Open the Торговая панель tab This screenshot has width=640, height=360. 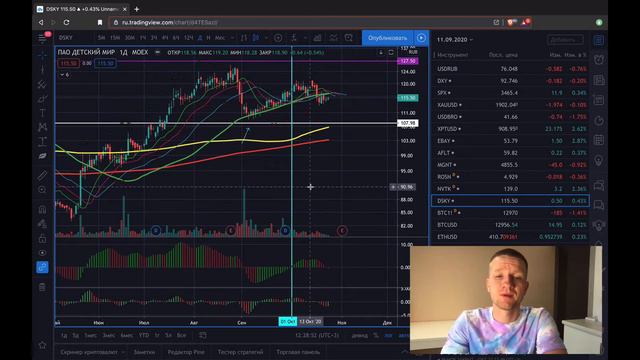(x=298, y=352)
